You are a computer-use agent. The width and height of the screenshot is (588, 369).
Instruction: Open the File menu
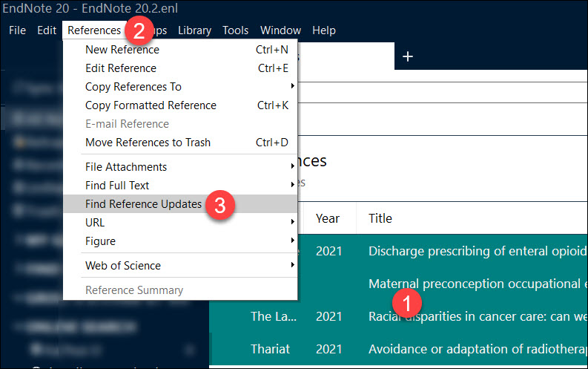pos(17,30)
